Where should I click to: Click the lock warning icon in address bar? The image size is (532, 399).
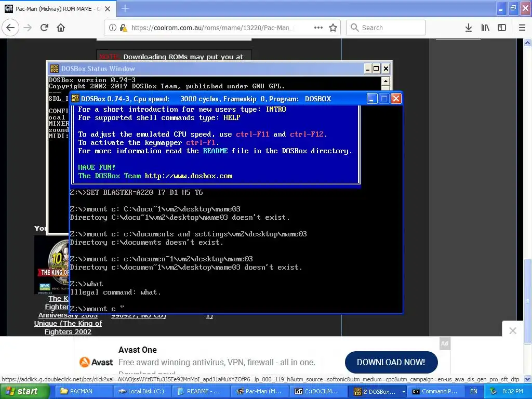tap(123, 28)
